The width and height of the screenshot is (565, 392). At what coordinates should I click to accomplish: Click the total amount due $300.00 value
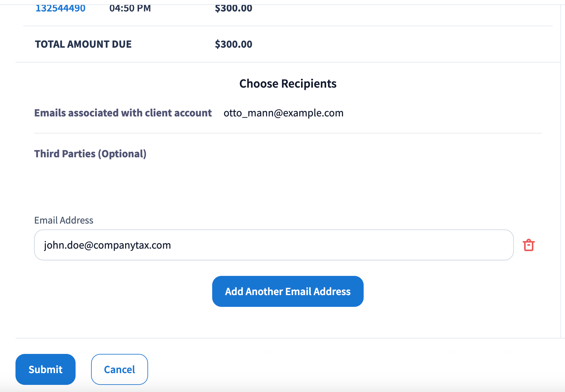(x=234, y=44)
